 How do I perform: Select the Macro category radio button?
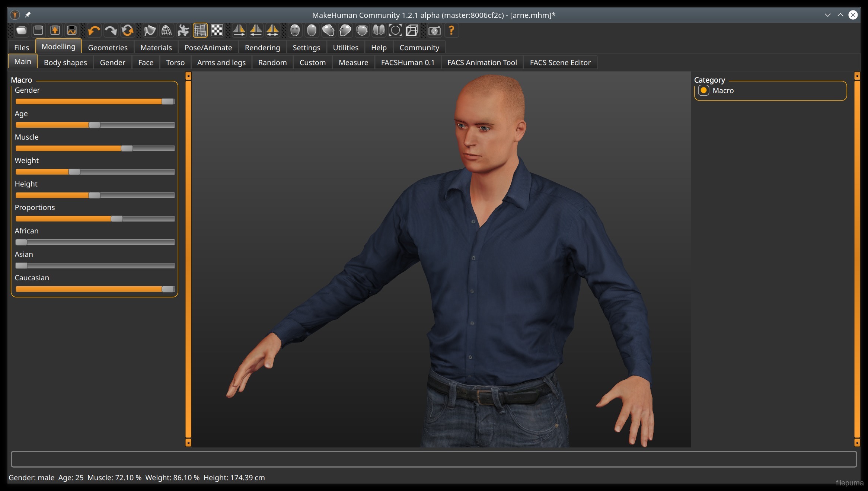tap(703, 90)
